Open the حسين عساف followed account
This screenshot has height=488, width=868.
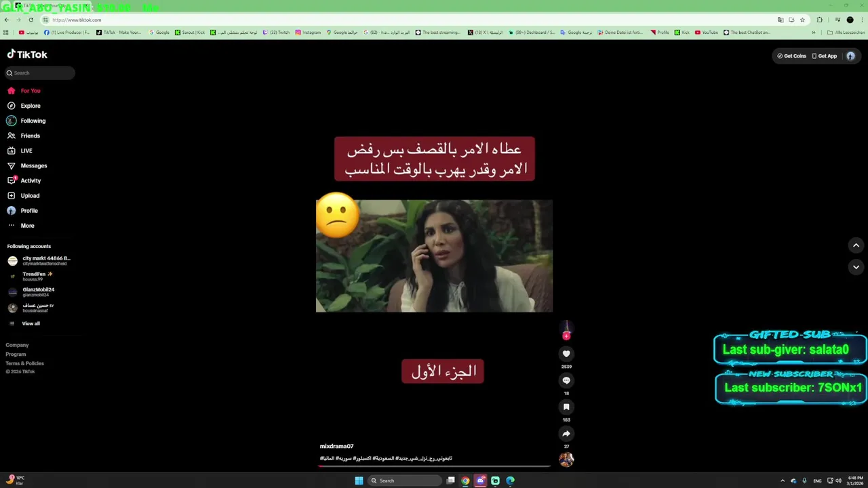[x=31, y=307]
